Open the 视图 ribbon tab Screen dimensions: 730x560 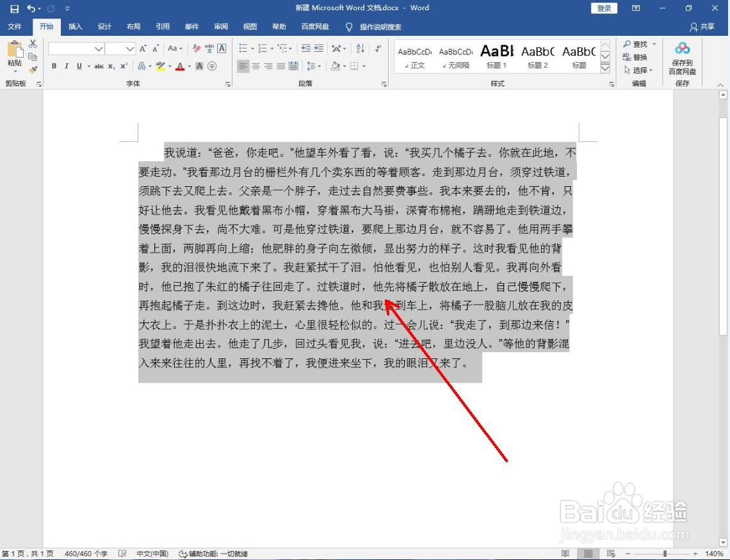(x=250, y=27)
